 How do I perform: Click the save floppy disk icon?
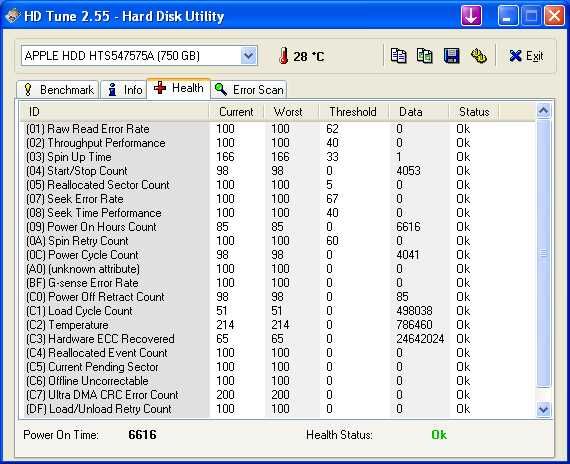tap(451, 56)
